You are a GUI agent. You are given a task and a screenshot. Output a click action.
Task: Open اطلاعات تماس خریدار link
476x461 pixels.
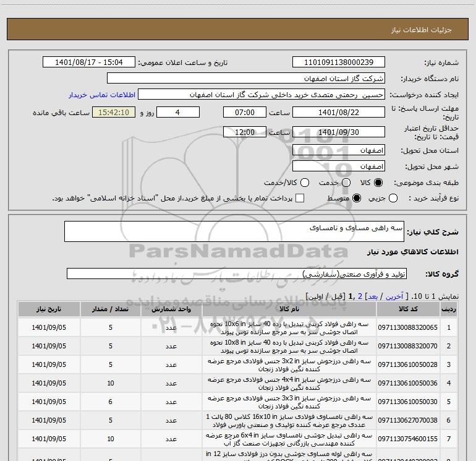click(102, 95)
